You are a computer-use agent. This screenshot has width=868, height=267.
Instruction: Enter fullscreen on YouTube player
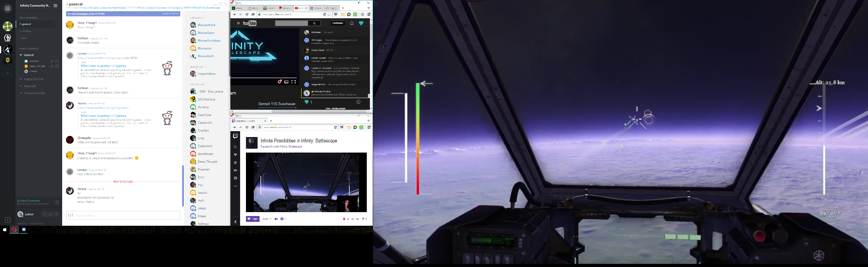click(294, 82)
